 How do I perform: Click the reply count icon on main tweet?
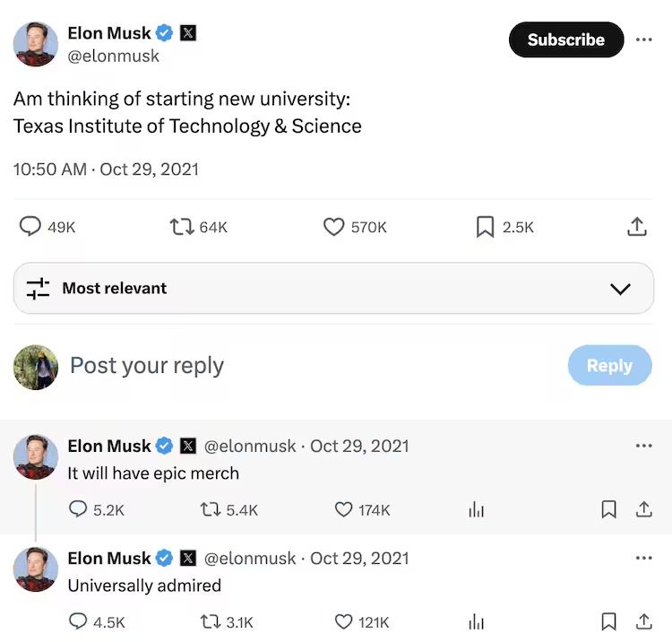[30, 227]
